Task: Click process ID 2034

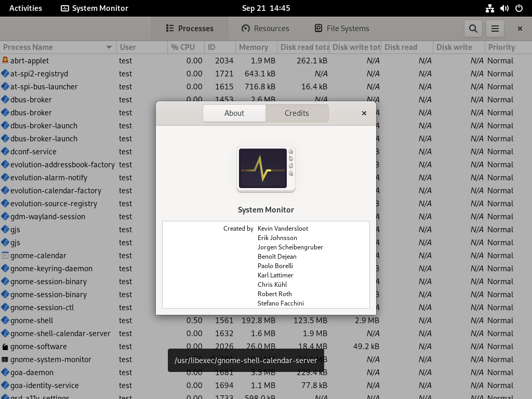Action: pos(224,60)
